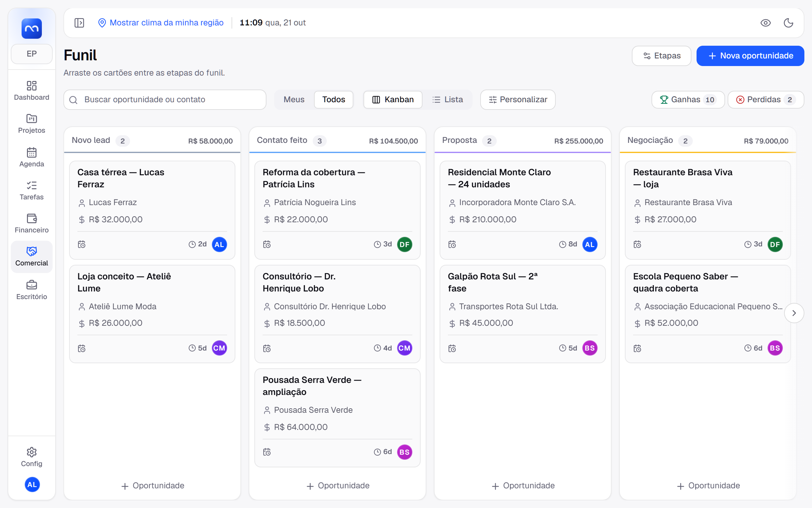Show the Ganhas opportunities

(x=688, y=99)
